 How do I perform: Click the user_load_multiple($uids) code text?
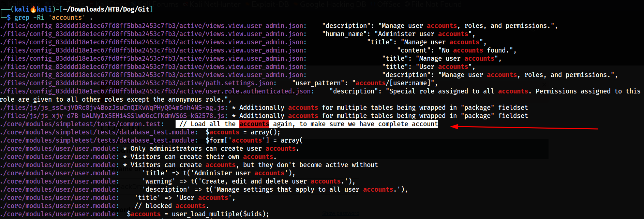220,214
